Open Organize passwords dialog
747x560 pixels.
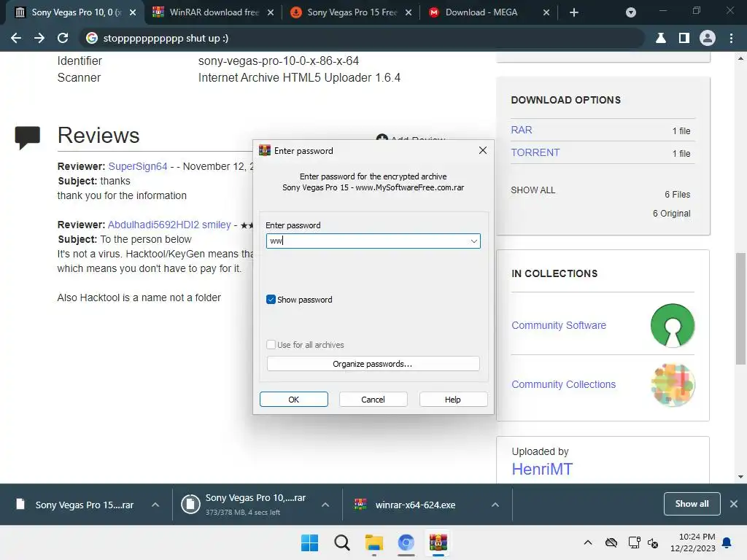point(373,364)
